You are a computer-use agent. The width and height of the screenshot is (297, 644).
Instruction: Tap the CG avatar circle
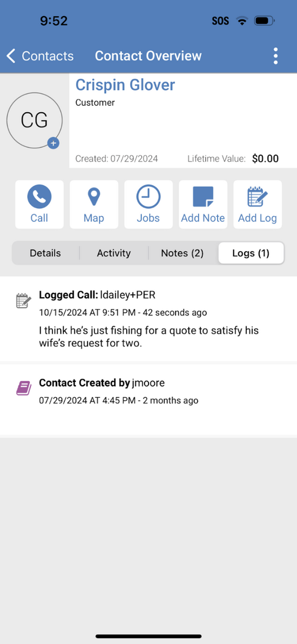click(35, 120)
